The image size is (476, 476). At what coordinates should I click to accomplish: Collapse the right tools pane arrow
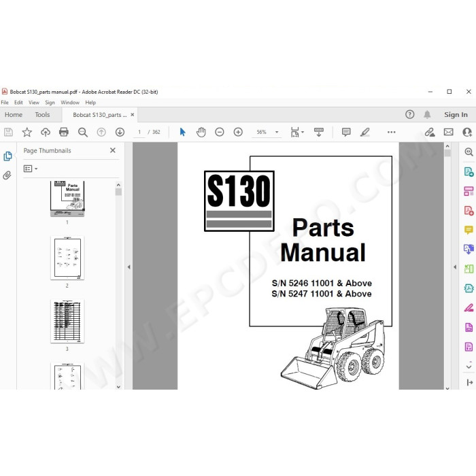click(x=455, y=267)
